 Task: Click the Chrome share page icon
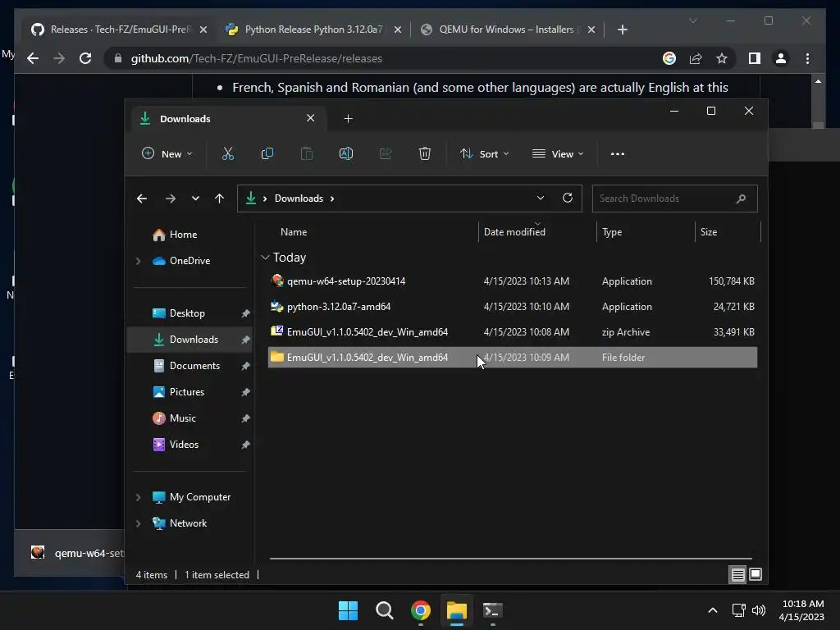click(x=696, y=58)
